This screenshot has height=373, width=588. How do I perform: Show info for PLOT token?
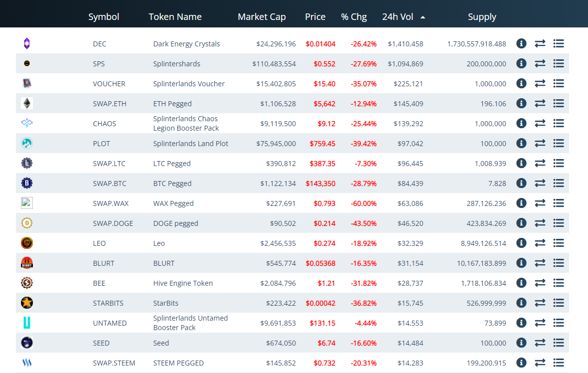point(521,143)
